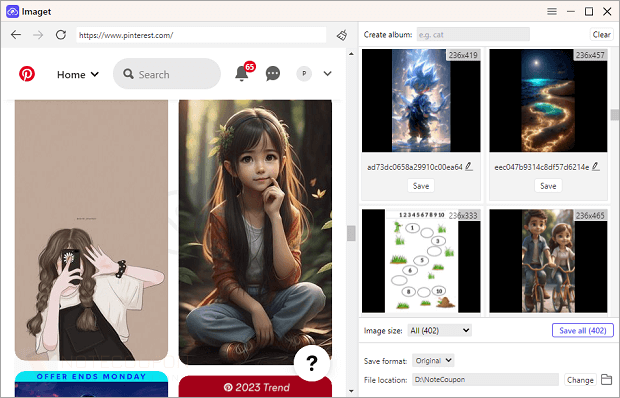
Task: Select the blue Goku 236x419 thumbnail
Action: coord(421,101)
